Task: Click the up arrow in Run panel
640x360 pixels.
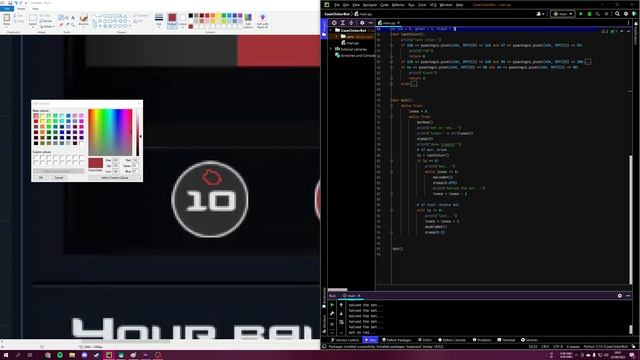Action: [x=341, y=305]
